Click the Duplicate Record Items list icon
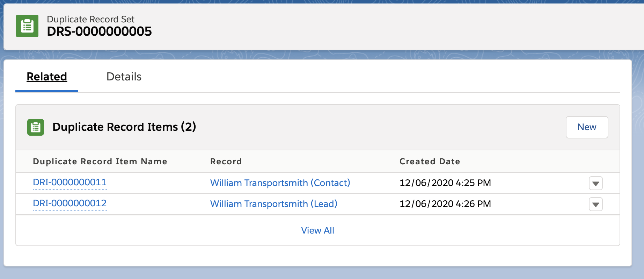The height and width of the screenshot is (279, 644). pos(35,127)
